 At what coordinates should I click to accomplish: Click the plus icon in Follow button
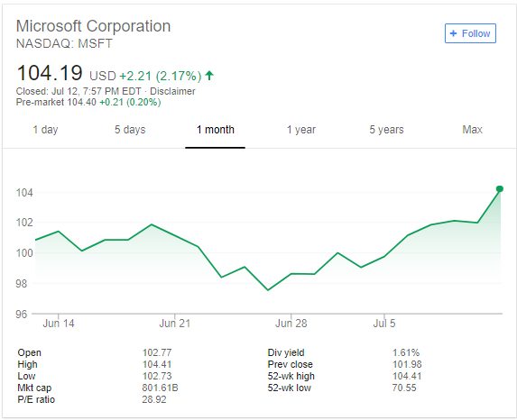point(453,33)
